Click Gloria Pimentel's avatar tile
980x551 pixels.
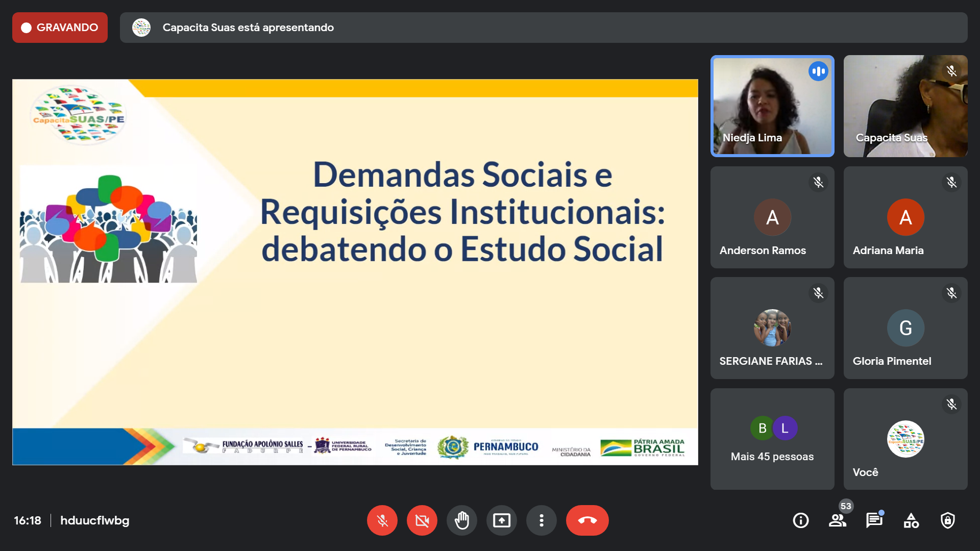(x=905, y=328)
